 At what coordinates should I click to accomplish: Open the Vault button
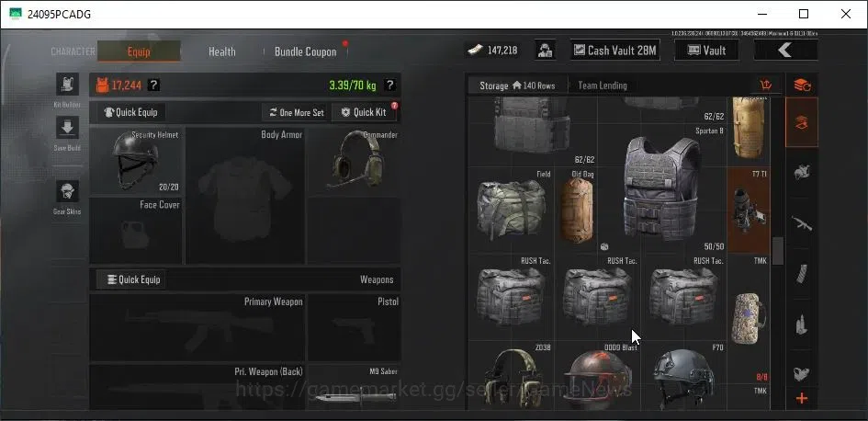click(706, 51)
